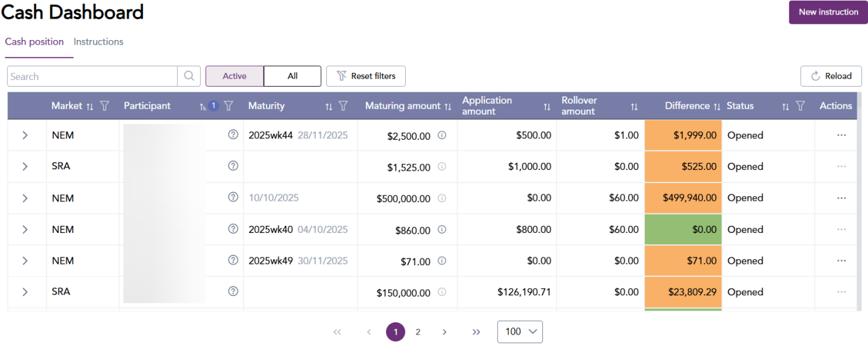The image size is (868, 359).
Task: Expand the first NEM row
Action: 25,135
